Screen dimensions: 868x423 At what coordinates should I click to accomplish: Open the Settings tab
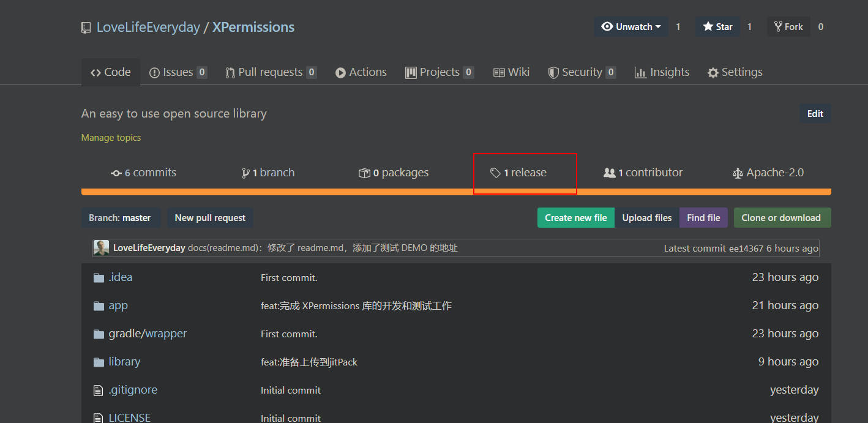coord(735,72)
